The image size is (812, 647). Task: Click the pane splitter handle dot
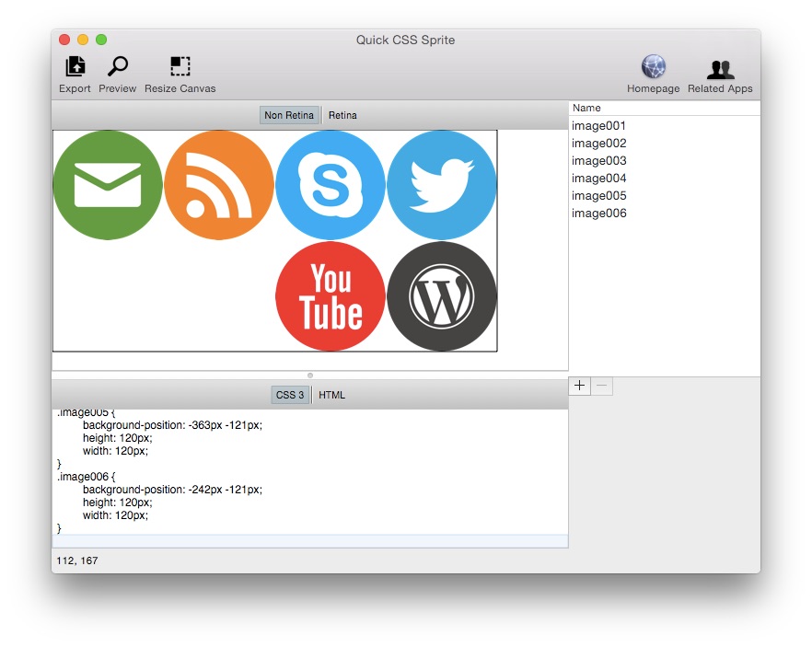point(310,375)
